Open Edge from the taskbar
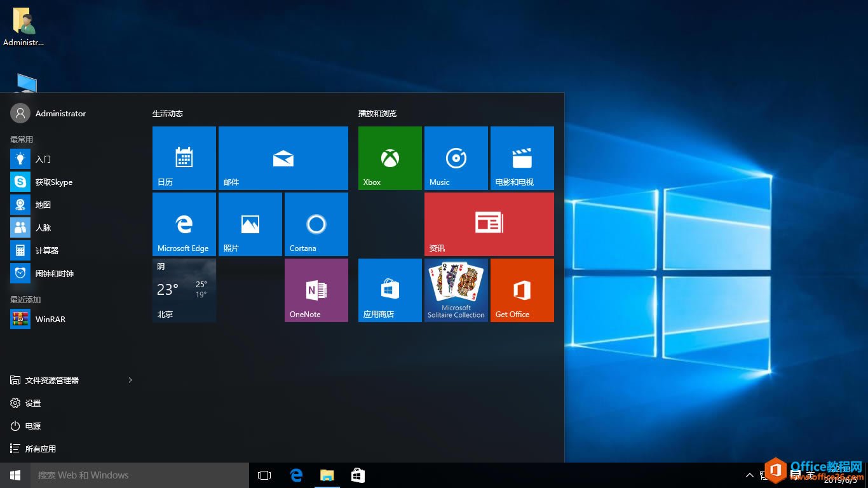 (296, 475)
